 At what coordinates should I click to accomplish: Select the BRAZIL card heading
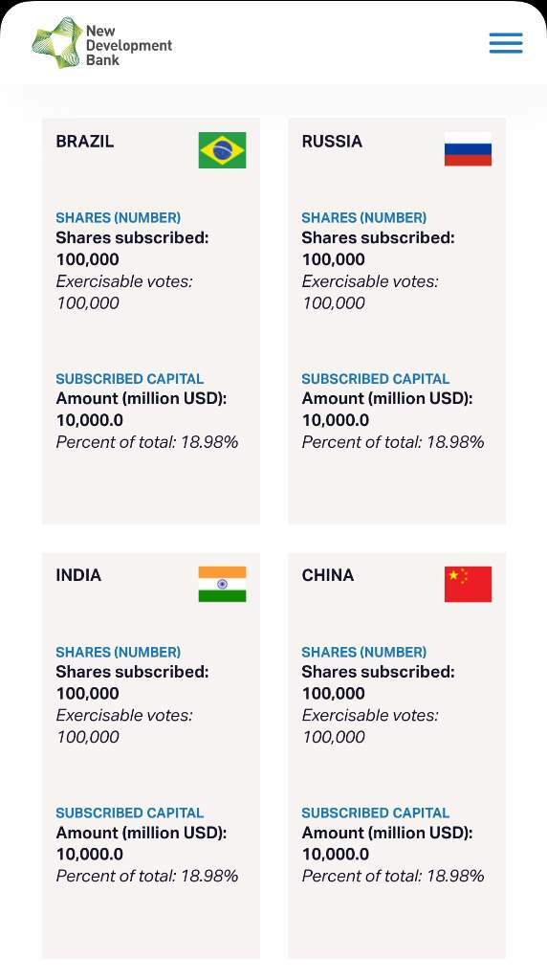pos(85,142)
